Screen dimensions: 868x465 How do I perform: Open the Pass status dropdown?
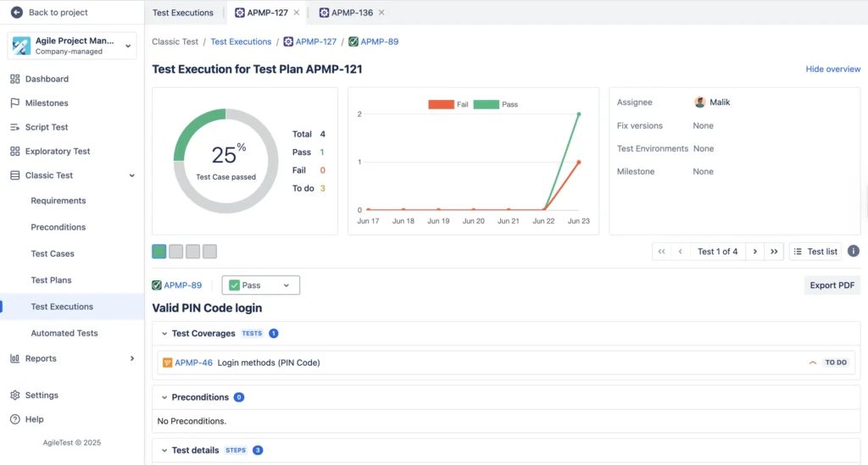(x=261, y=285)
